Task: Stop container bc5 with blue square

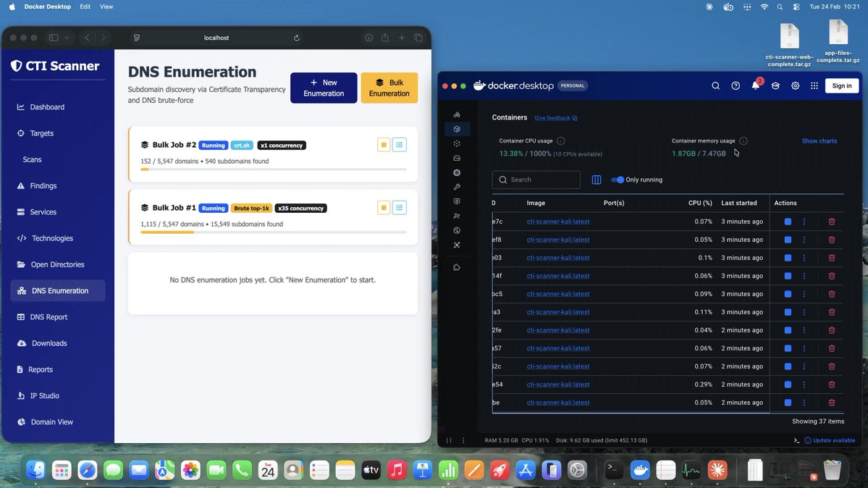Action: (788, 294)
